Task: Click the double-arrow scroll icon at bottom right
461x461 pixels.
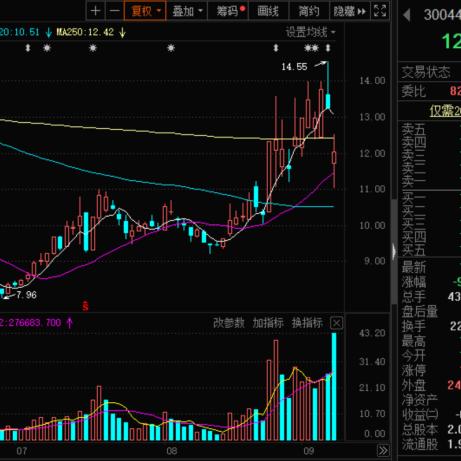Action: click(x=383, y=450)
